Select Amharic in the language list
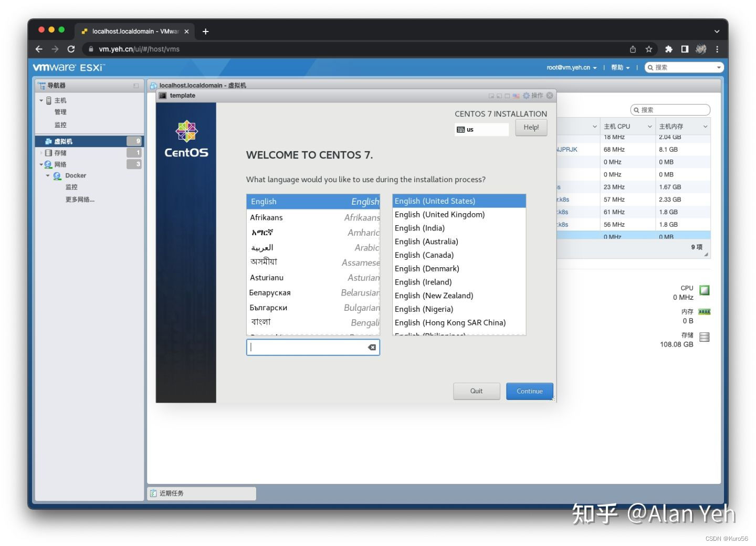756x546 pixels. click(x=313, y=233)
